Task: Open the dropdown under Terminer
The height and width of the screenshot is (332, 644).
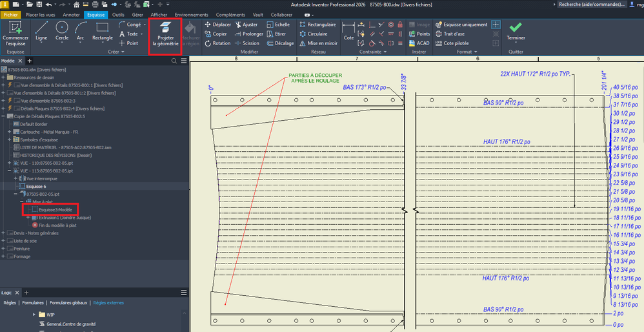Action: coord(516,43)
